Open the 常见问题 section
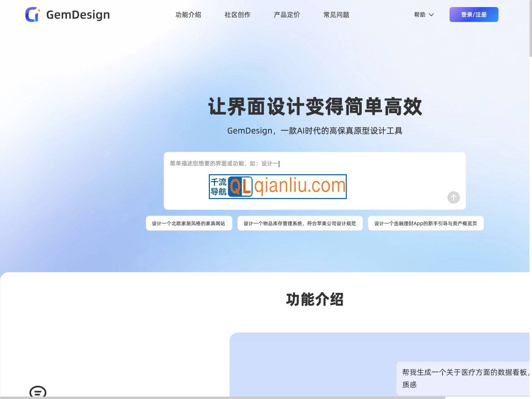The width and height of the screenshot is (532, 399). click(336, 15)
